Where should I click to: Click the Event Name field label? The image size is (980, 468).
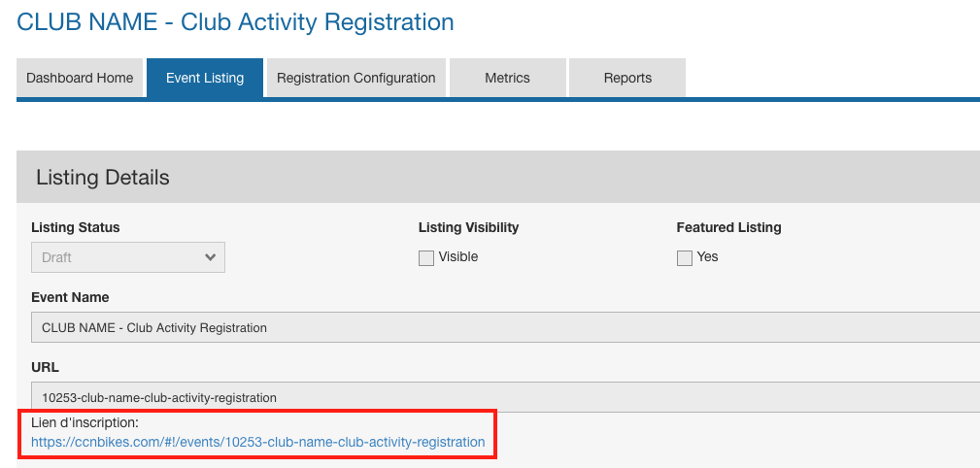tap(70, 297)
